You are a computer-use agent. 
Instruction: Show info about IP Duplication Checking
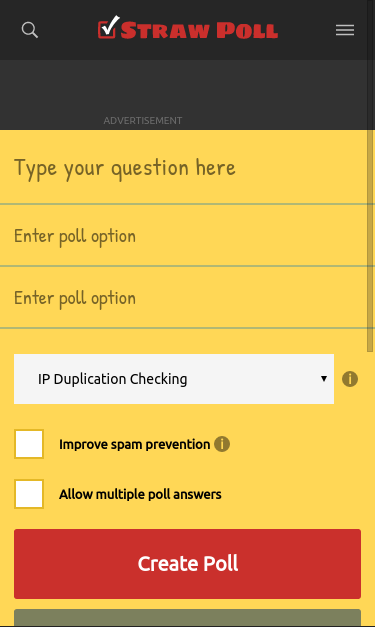(x=350, y=379)
